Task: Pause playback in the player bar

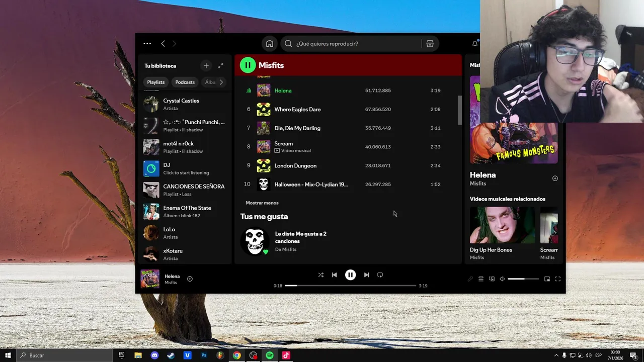Action: pyautogui.click(x=351, y=275)
